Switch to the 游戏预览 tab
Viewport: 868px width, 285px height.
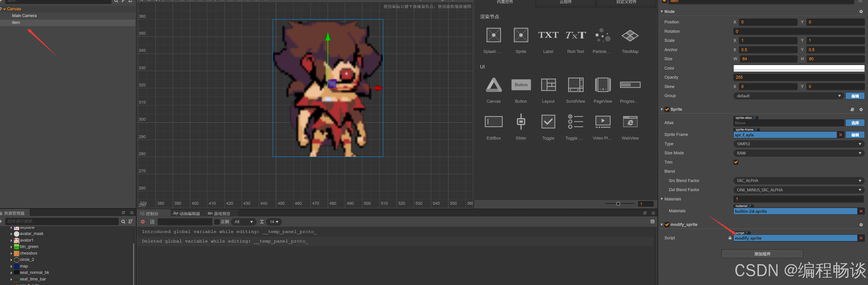pyautogui.click(x=219, y=214)
